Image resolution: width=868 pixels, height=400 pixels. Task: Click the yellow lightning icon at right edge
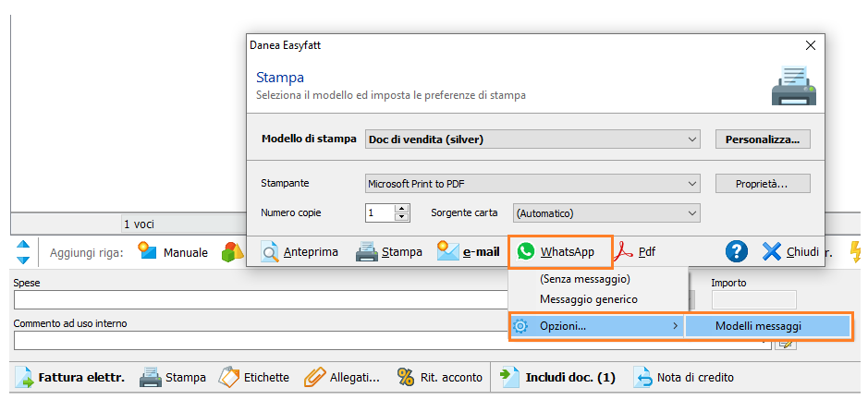coord(857,251)
